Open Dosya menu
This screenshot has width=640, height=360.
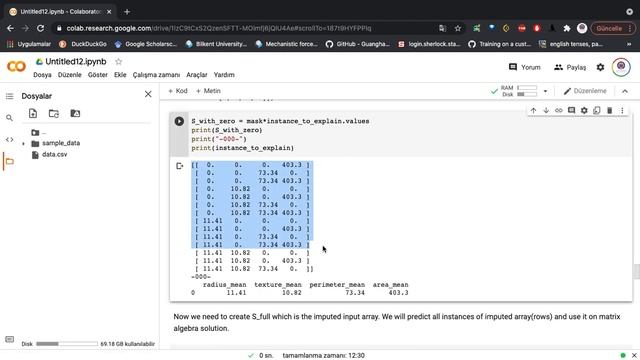[42, 75]
